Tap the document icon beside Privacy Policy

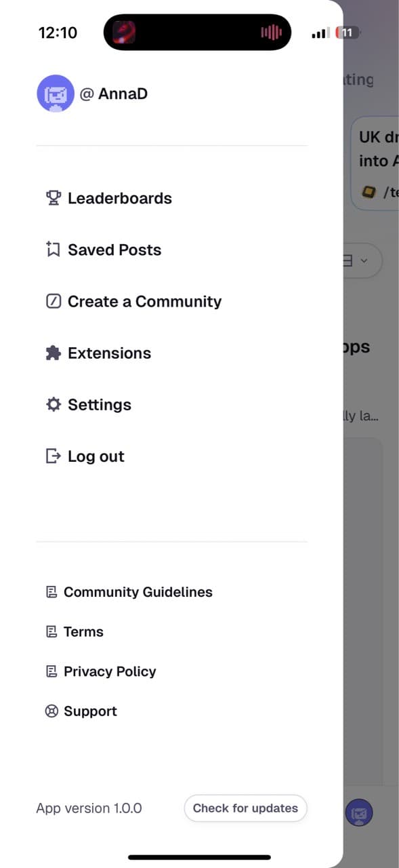pos(51,671)
